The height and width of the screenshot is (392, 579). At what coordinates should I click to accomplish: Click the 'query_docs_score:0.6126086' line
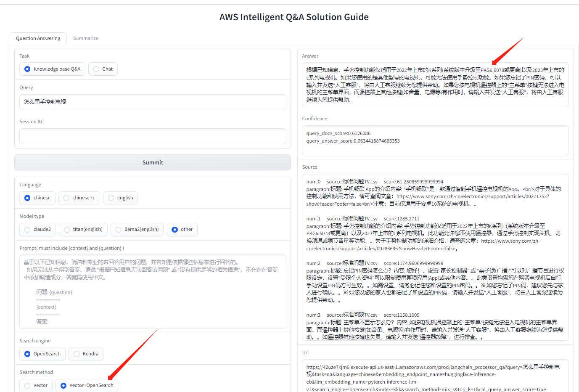click(338, 133)
